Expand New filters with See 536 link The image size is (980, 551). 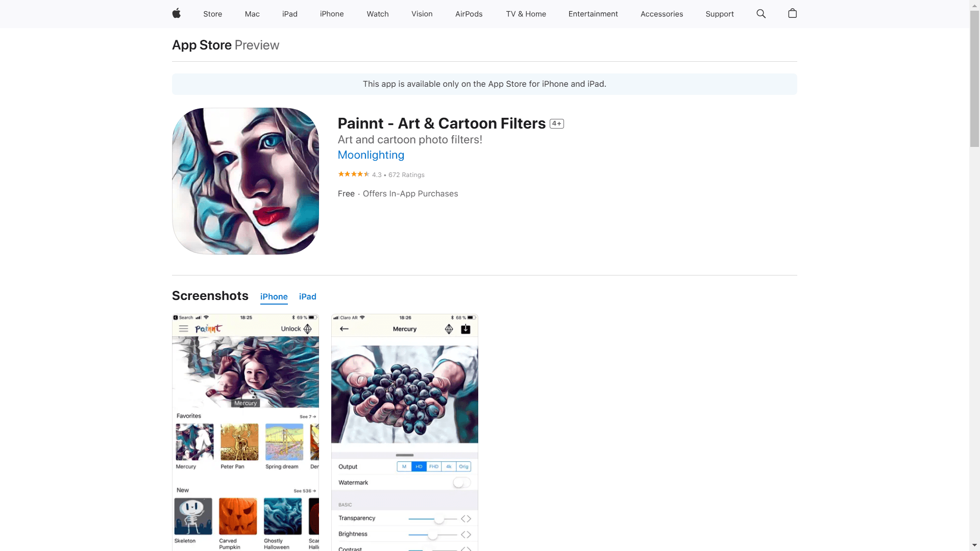[x=305, y=490]
